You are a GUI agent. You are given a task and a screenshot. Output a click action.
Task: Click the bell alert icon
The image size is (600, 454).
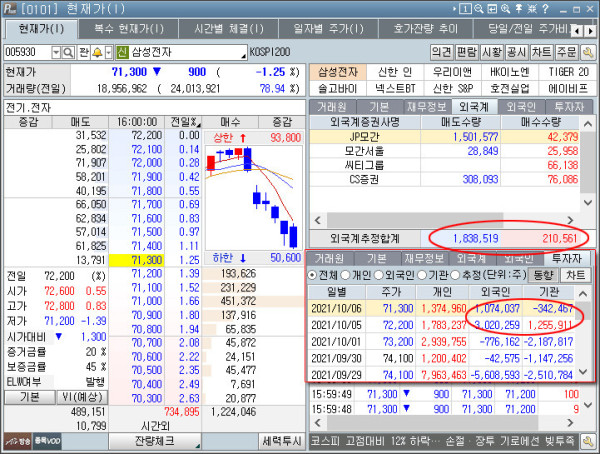pyautogui.click(x=97, y=52)
